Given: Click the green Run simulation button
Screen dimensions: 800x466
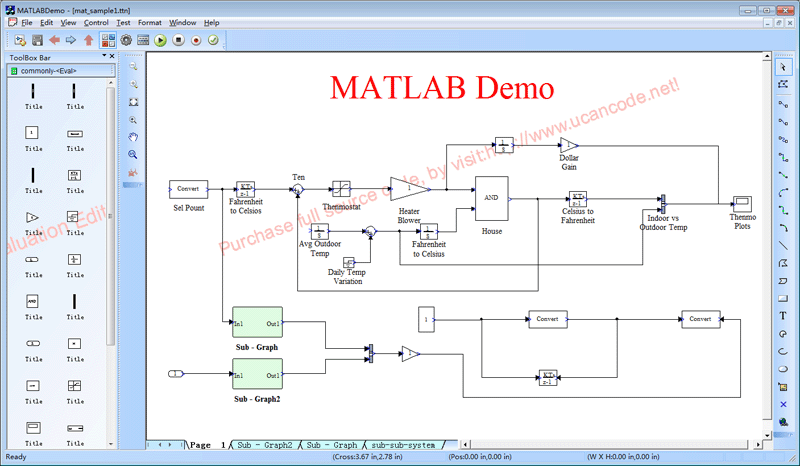Looking at the screenshot, I should [160, 40].
